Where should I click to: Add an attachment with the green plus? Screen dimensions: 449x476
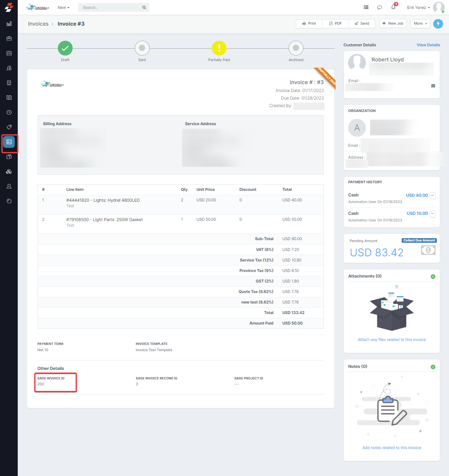433,277
